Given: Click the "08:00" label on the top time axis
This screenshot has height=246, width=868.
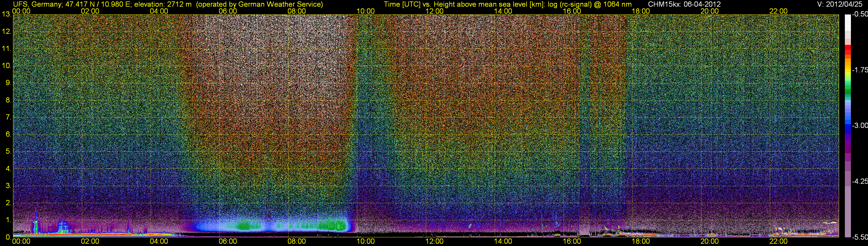Looking at the screenshot, I should (x=297, y=11).
